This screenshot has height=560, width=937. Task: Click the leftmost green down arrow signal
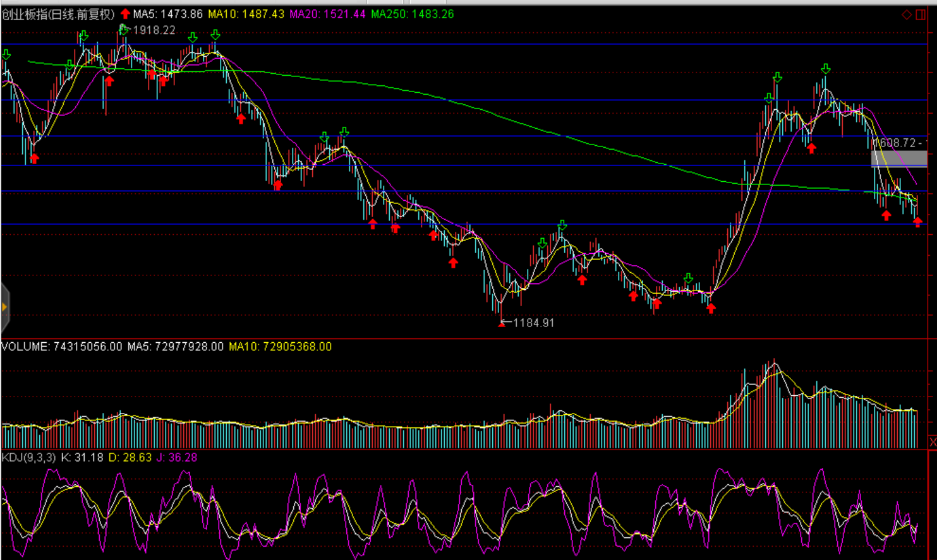[x=6, y=56]
